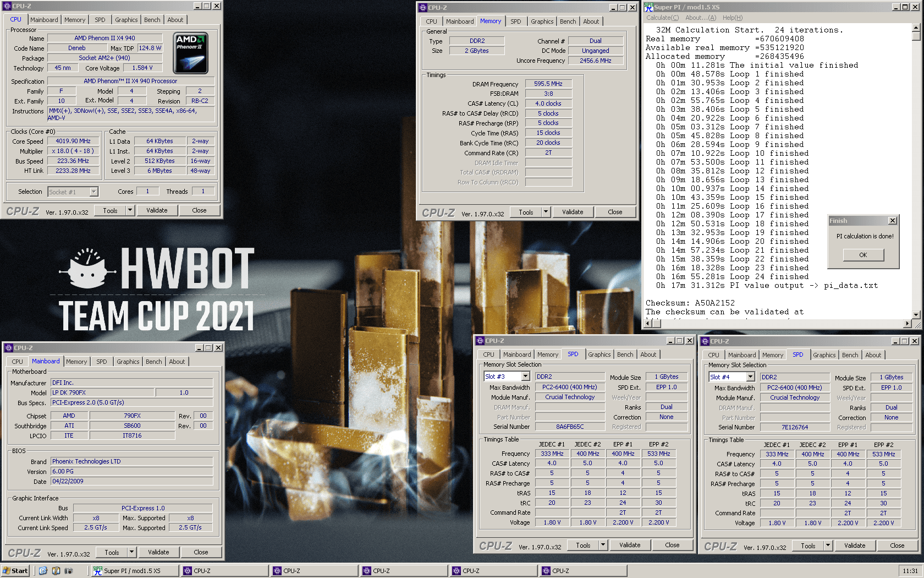This screenshot has width=924, height=578.
Task: Switch to the SPD tab in the CPU-tab window
Action: click(x=100, y=20)
